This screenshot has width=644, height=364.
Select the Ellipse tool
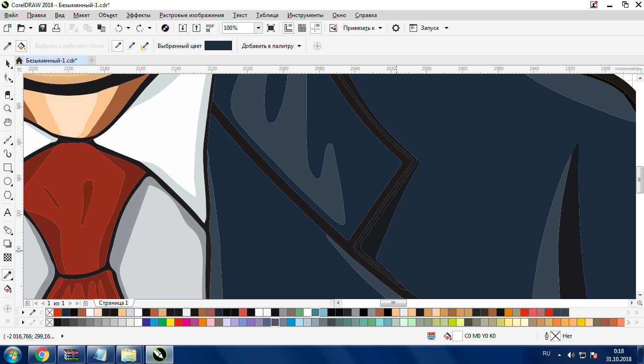click(x=8, y=182)
